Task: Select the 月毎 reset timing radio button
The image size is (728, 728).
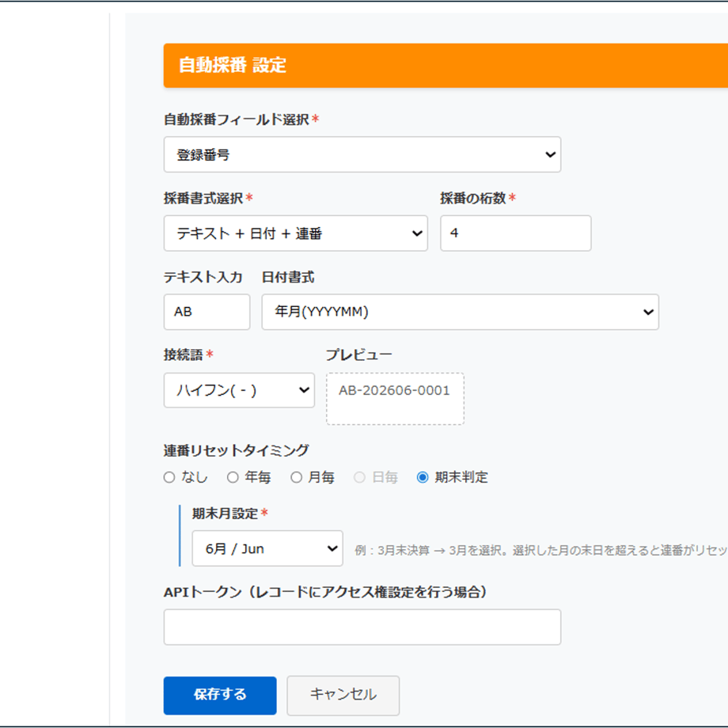Action: point(296,477)
